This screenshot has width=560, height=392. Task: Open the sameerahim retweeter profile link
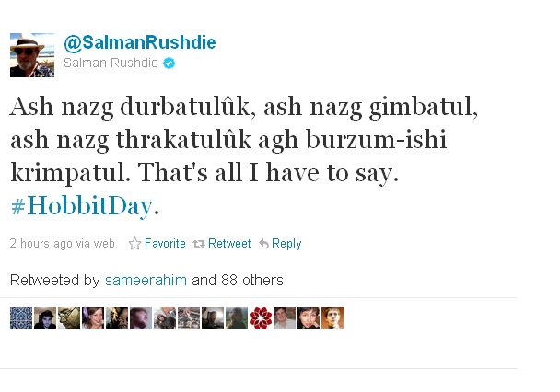point(146,281)
